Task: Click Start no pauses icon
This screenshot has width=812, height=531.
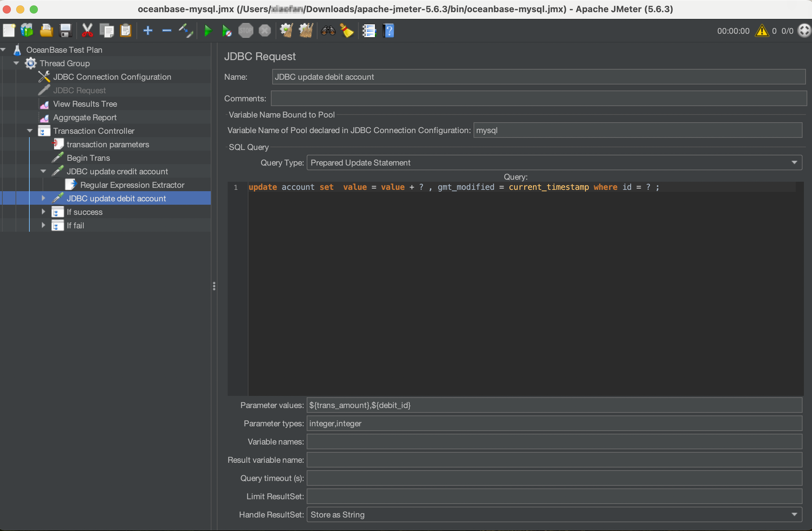Action: coord(227,31)
